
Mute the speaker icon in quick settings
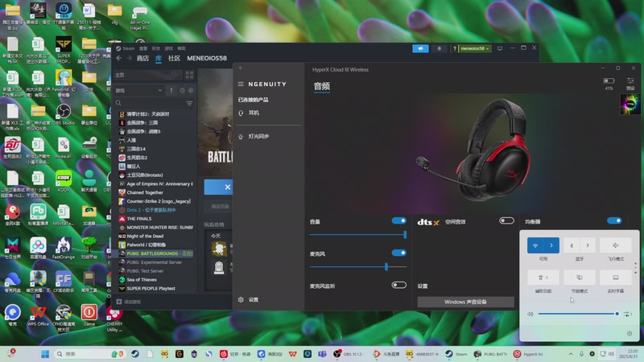click(x=530, y=314)
